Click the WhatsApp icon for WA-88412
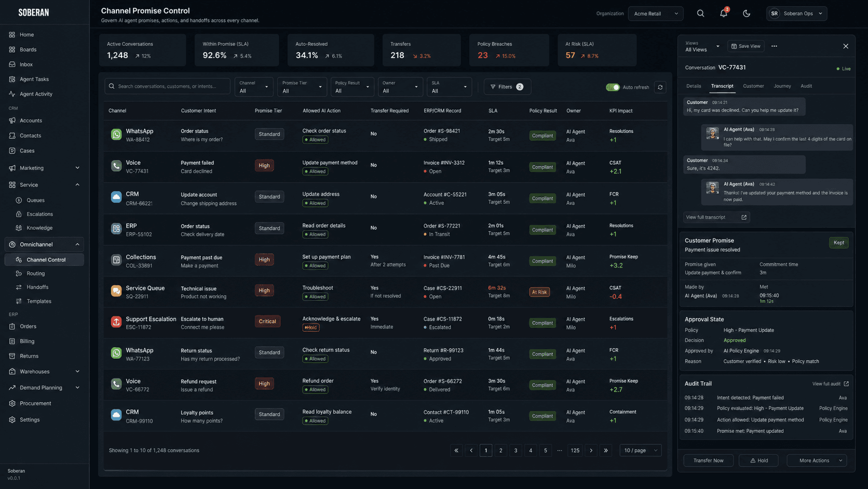Image resolution: width=868 pixels, height=489 pixels. coord(116,135)
